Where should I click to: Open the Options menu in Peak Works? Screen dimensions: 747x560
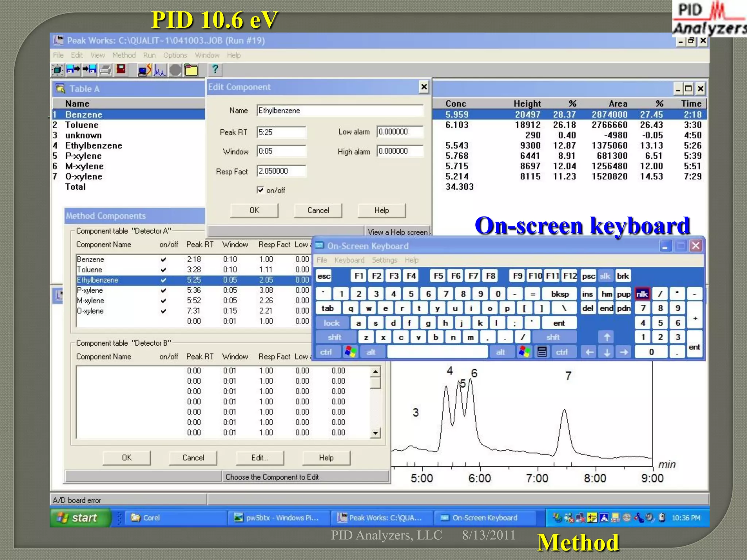[x=175, y=55]
